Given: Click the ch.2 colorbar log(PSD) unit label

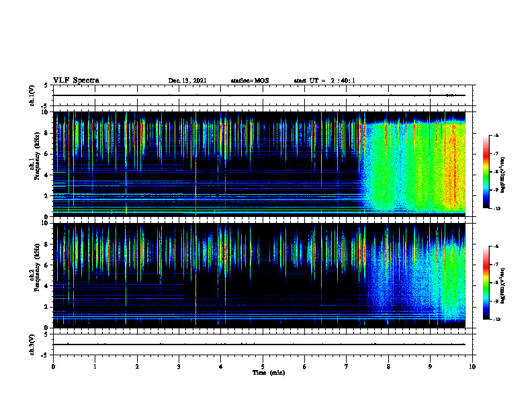Looking at the screenshot, I should [x=503, y=285].
